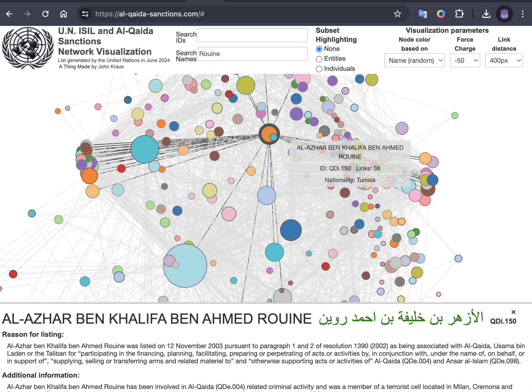Focus the Search Names field containing Rouine
The height and width of the screenshot is (392, 532).
[252, 54]
